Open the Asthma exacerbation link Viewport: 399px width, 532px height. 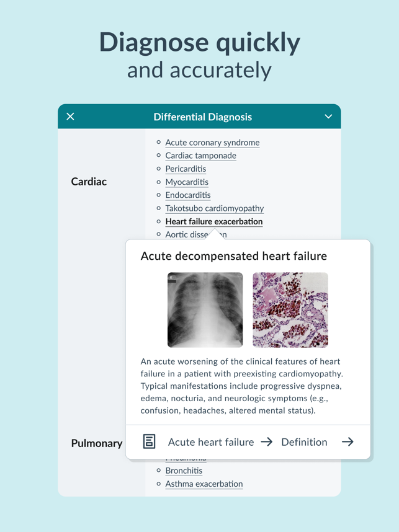(204, 484)
